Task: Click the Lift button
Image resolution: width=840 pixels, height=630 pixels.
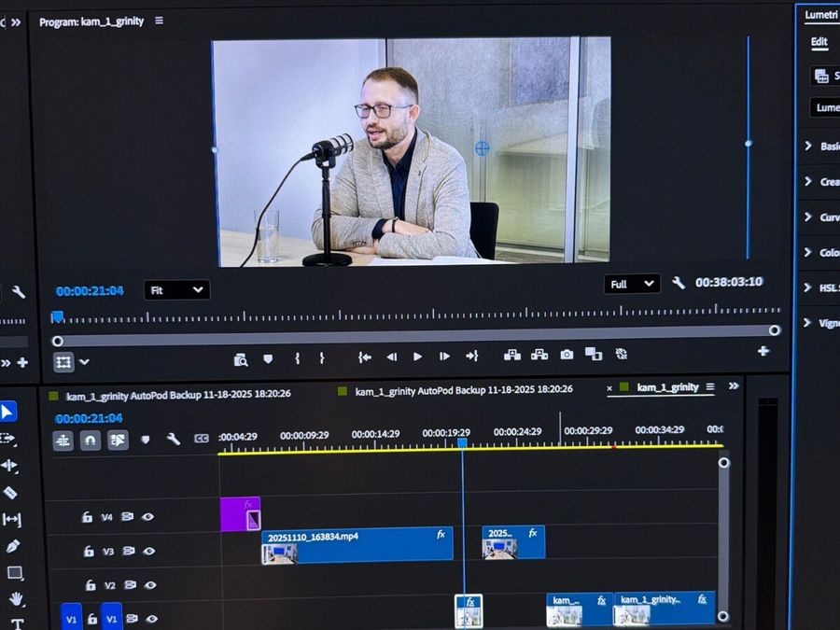Action: [512, 355]
